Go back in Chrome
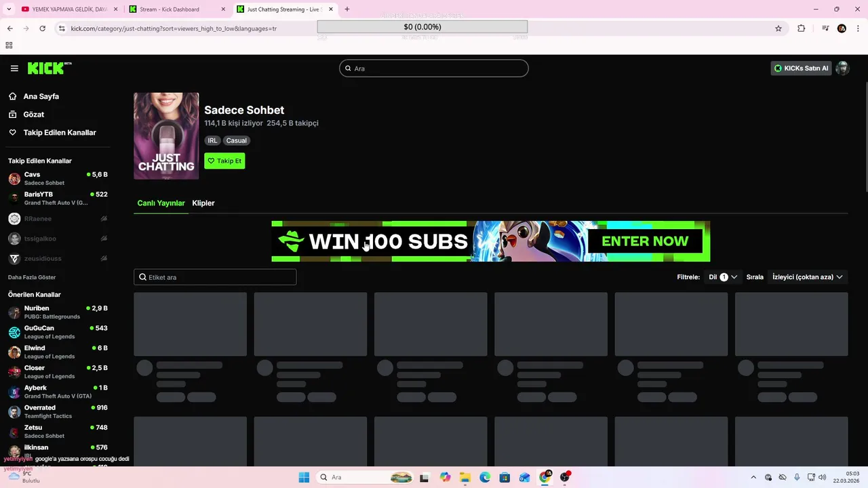 pyautogui.click(x=9, y=28)
